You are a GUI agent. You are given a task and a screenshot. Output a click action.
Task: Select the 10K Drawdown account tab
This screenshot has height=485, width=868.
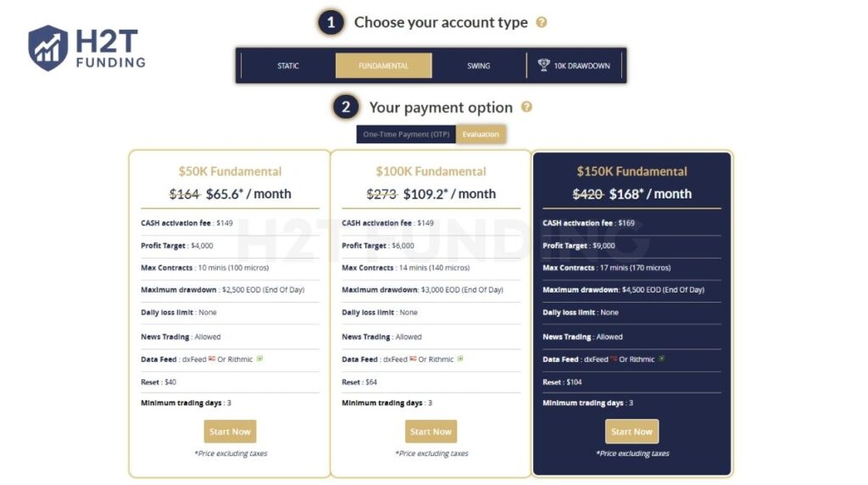(581, 66)
